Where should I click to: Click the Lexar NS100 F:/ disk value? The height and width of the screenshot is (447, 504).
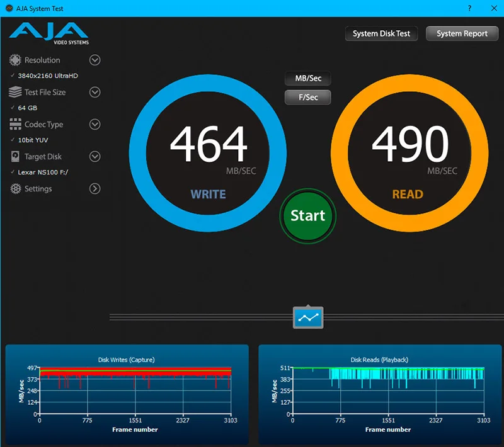[x=43, y=172]
